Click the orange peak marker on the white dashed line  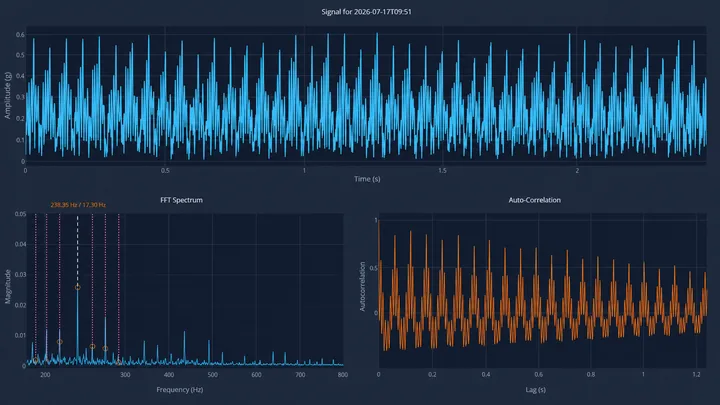78,287
